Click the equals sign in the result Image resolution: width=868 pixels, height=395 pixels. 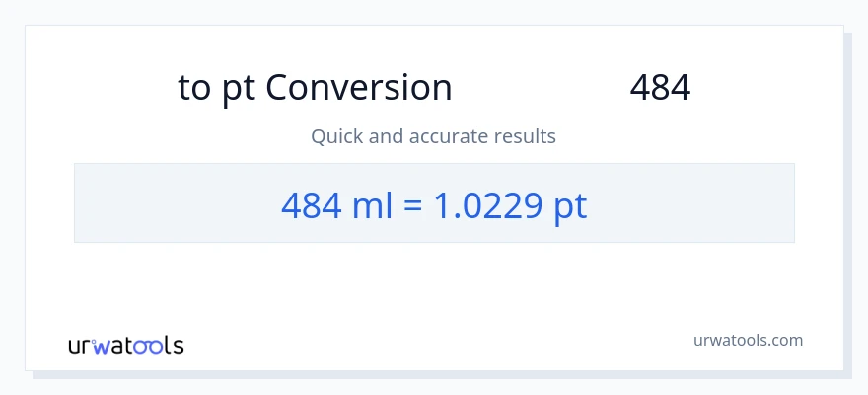(412, 205)
